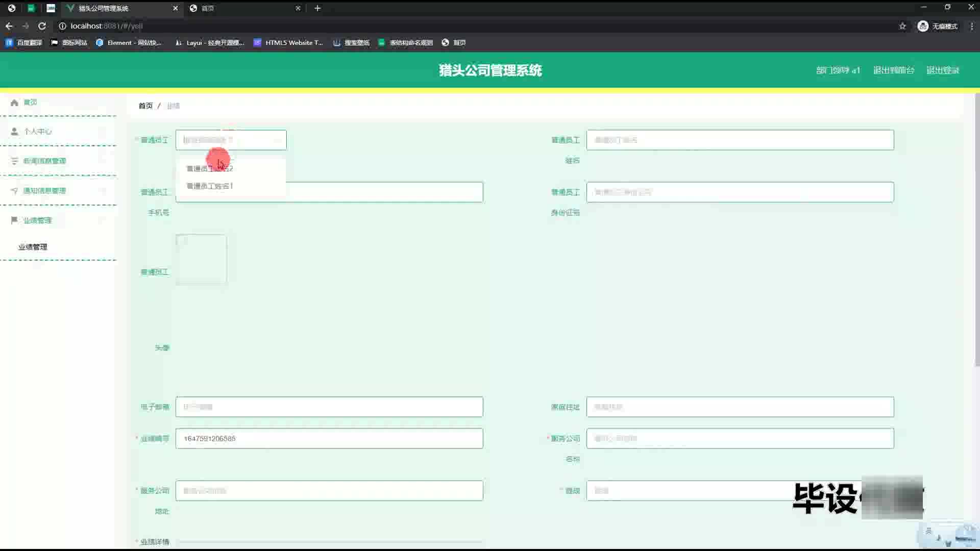Viewport: 980px width, 551px height.
Task: Click the 业绩编号 input field
Action: (329, 439)
